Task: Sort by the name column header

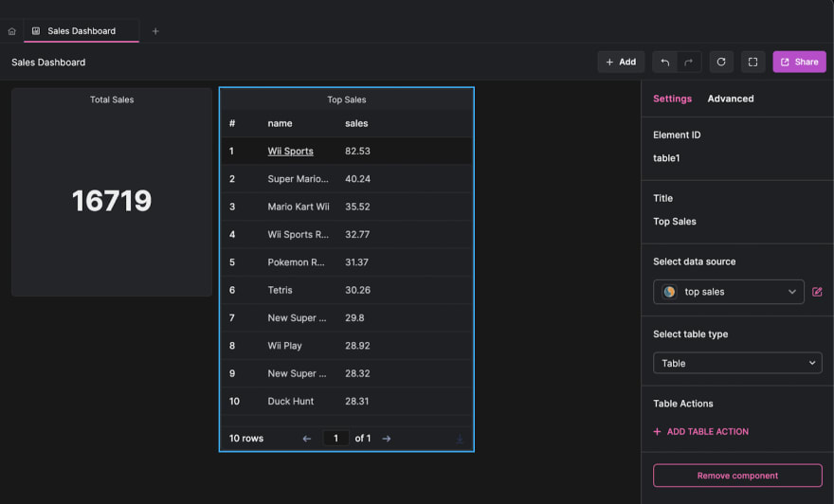Action: pyautogui.click(x=280, y=123)
